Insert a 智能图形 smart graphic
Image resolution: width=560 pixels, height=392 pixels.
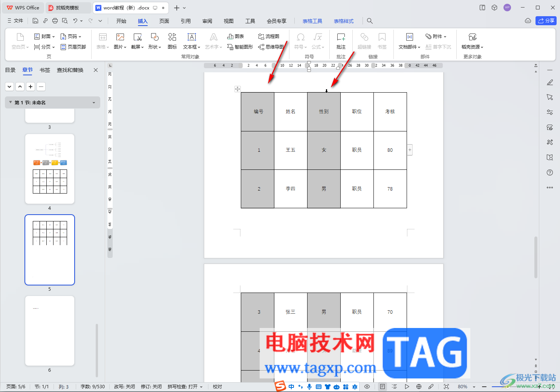(240, 47)
